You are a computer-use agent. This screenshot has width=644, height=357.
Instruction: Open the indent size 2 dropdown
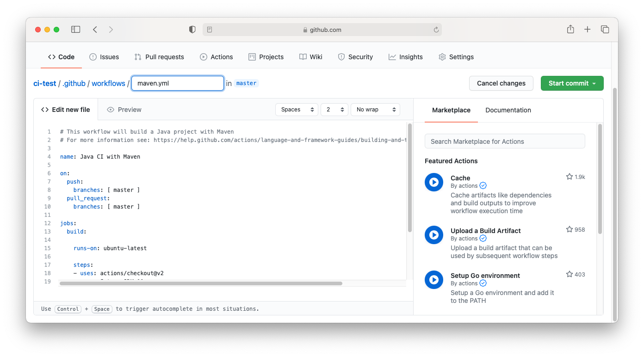click(x=334, y=110)
